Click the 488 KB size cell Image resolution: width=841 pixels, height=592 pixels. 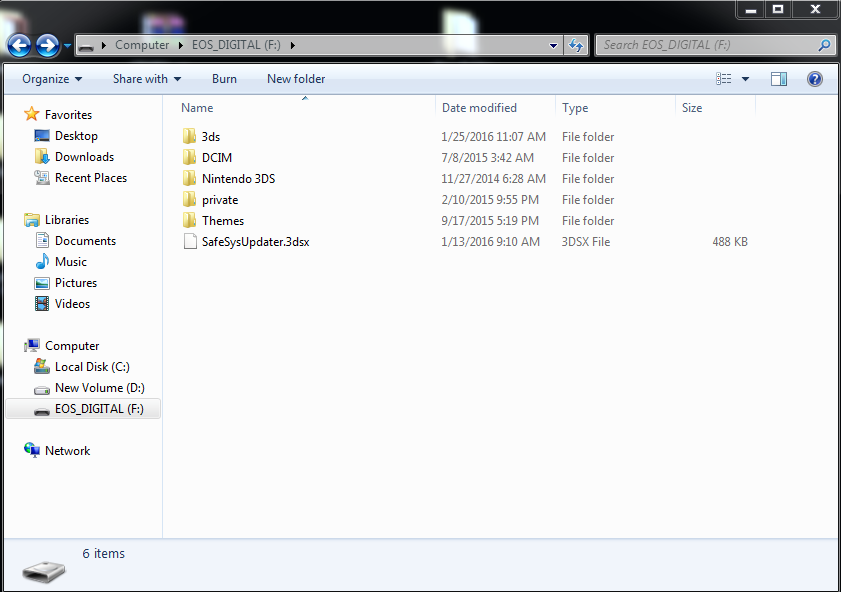(730, 242)
